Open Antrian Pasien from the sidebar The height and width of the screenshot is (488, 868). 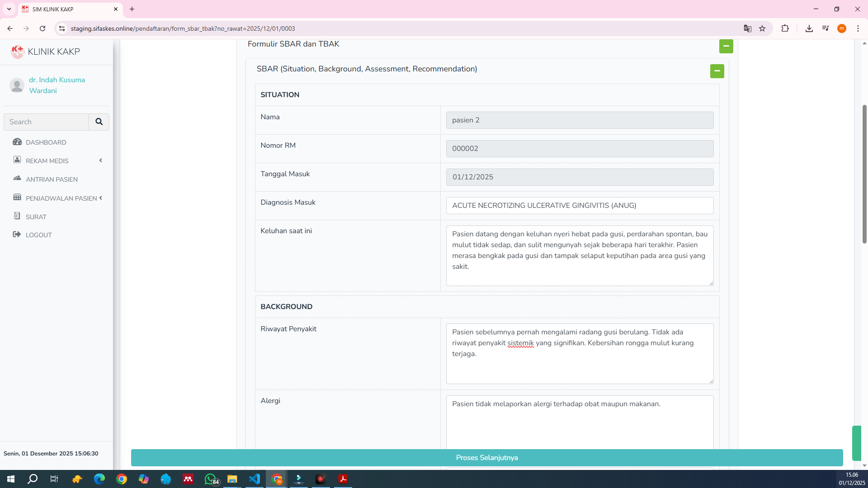[x=52, y=179]
